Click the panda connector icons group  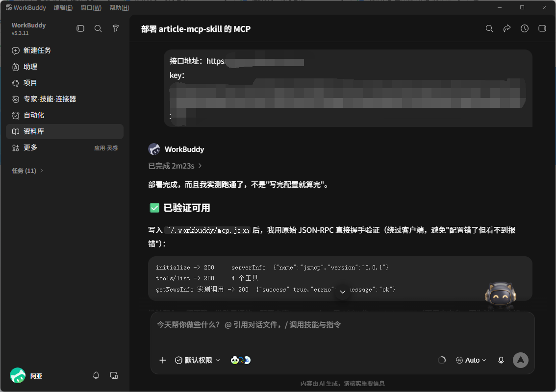pos(241,360)
